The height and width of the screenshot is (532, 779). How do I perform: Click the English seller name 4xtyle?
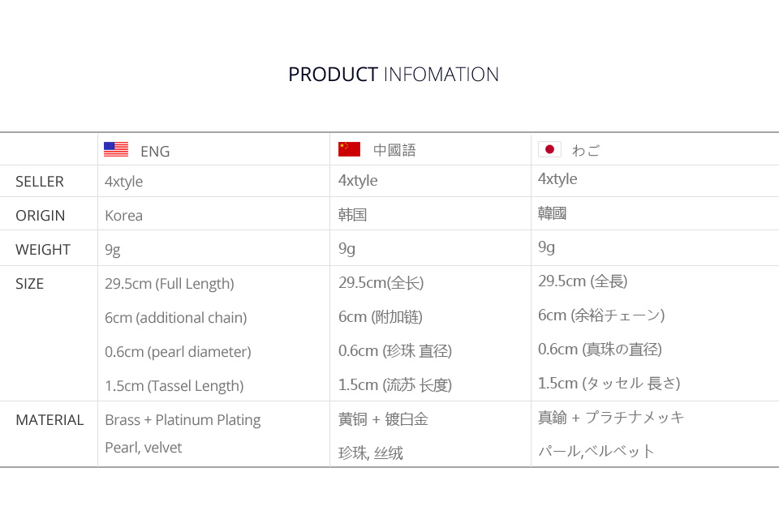pyautogui.click(x=123, y=182)
